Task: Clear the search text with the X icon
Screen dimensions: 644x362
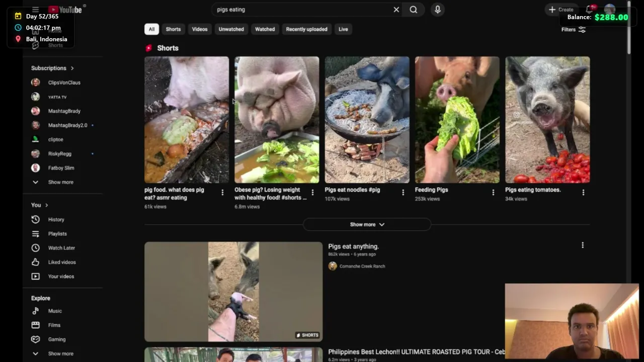Action: (x=396, y=10)
